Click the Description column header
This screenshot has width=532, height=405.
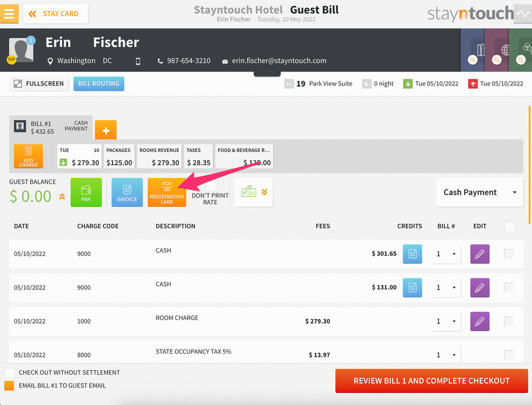(175, 226)
